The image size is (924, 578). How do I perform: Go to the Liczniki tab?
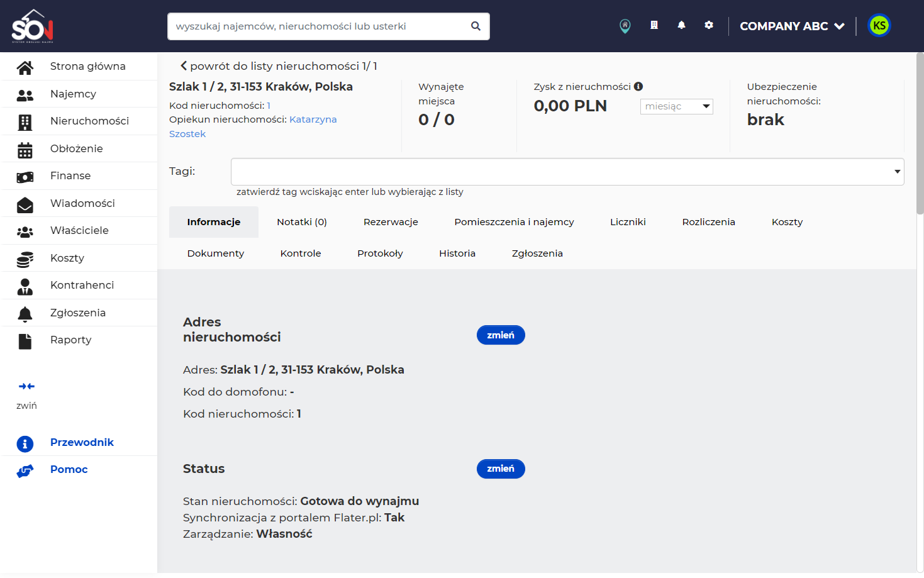(x=628, y=222)
